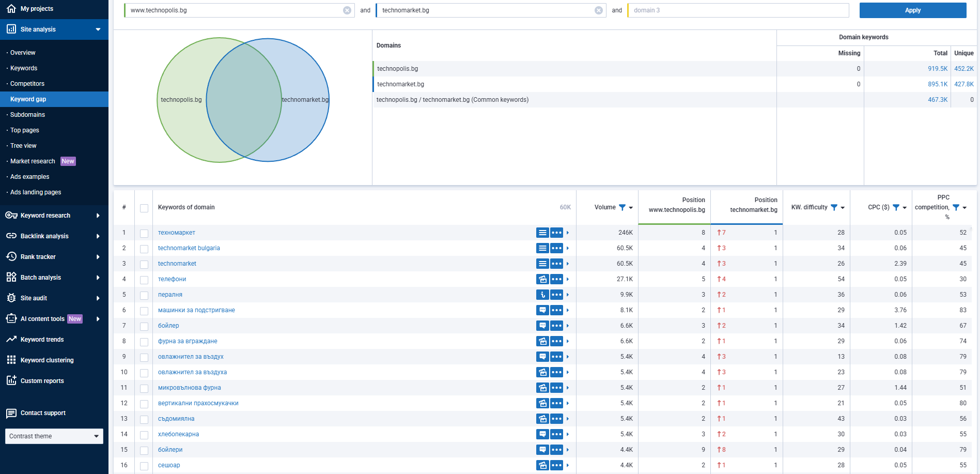
Task: Click the PPC competition filter funnel icon
Action: (x=956, y=207)
